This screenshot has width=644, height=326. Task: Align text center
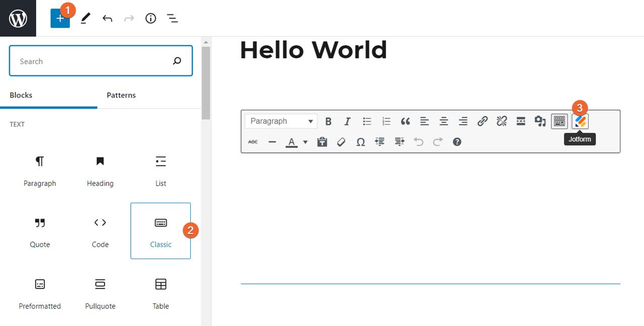tap(444, 121)
